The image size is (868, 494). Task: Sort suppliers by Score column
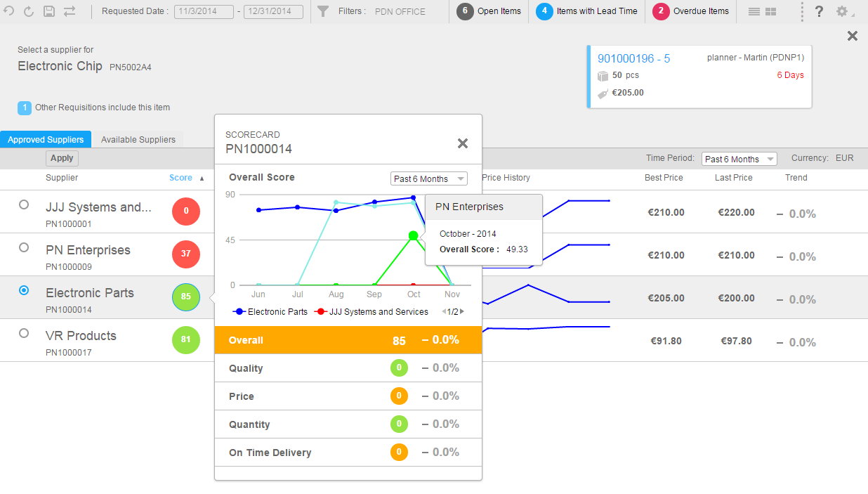181,178
